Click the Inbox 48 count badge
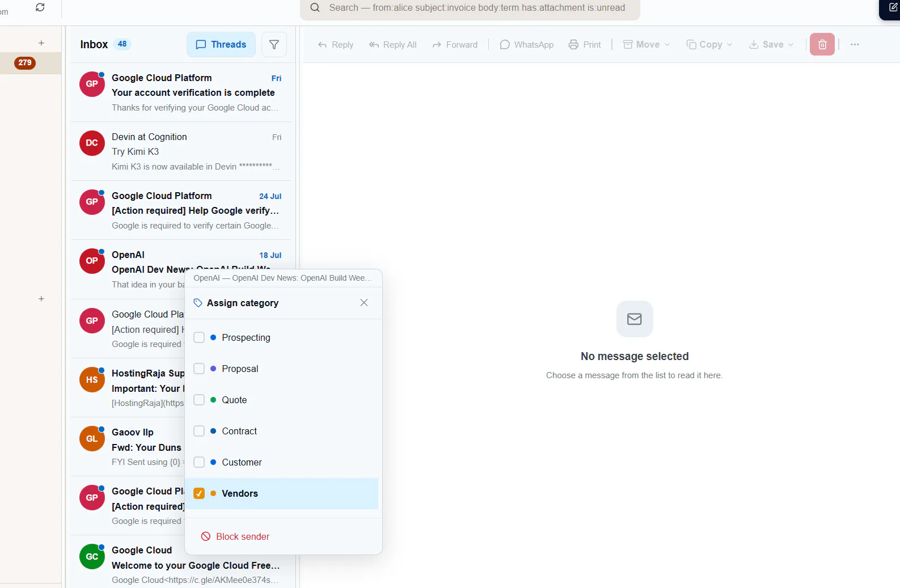 click(122, 44)
